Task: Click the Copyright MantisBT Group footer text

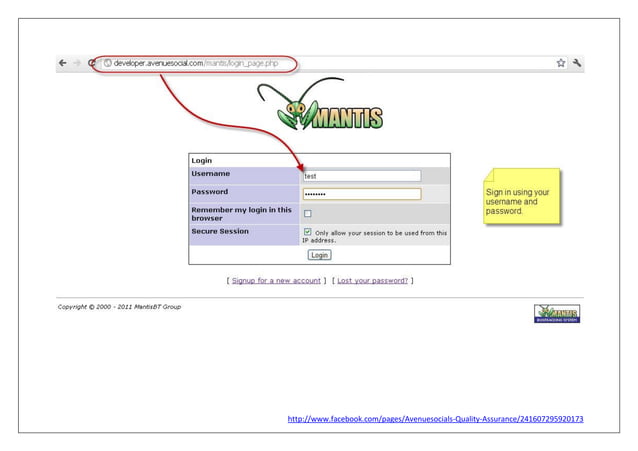Action: click(x=119, y=307)
